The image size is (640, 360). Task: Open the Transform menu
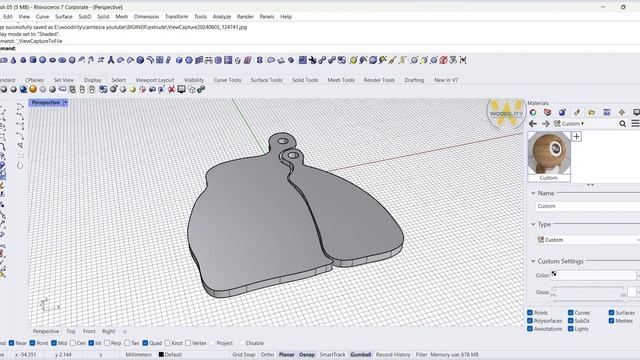[x=176, y=17]
